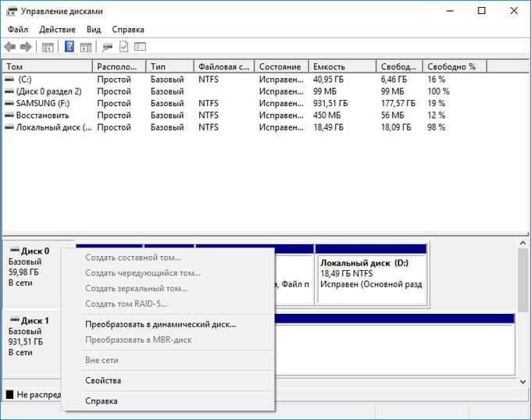Image resolution: width=531 pixels, height=420 pixels.
Task: Open the Файл menu
Action: [18, 29]
